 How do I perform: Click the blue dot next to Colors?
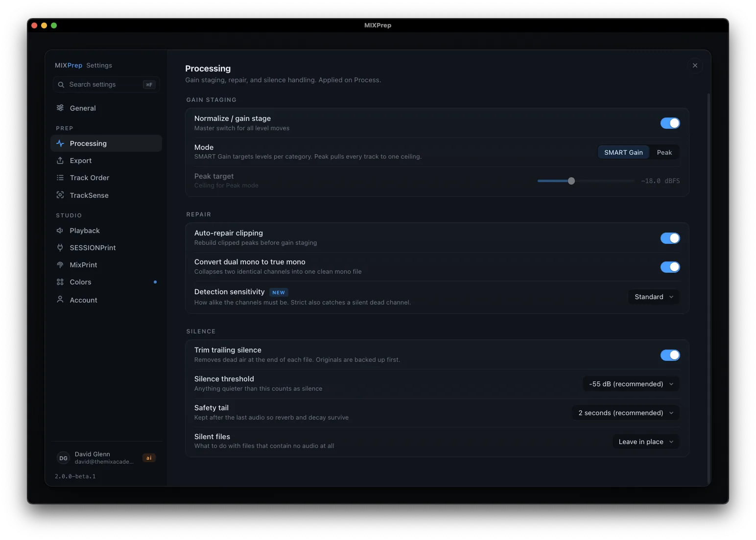point(155,282)
